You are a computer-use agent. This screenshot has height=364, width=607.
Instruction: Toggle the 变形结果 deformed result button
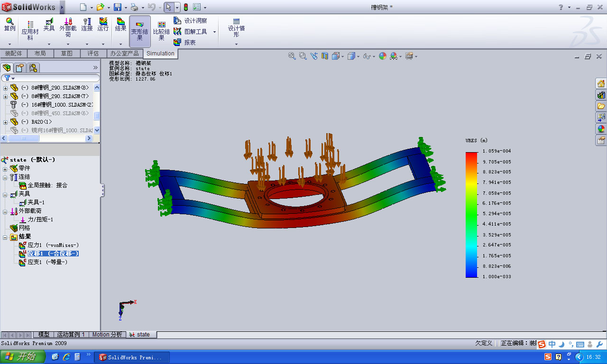(140, 31)
